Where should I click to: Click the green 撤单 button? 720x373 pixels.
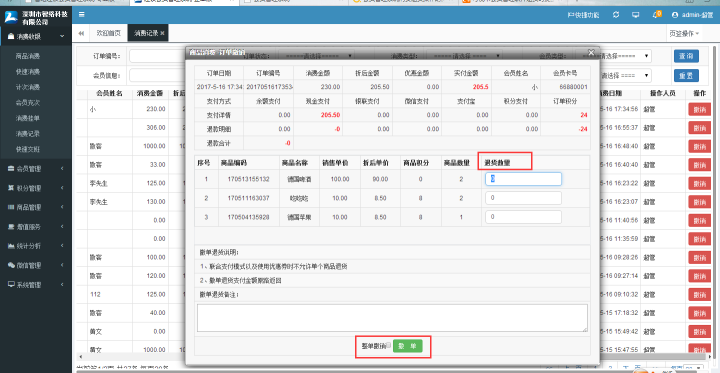pyautogui.click(x=407, y=346)
